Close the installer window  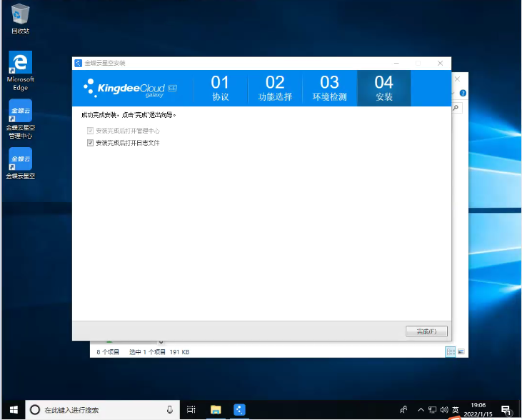pyautogui.click(x=440, y=64)
